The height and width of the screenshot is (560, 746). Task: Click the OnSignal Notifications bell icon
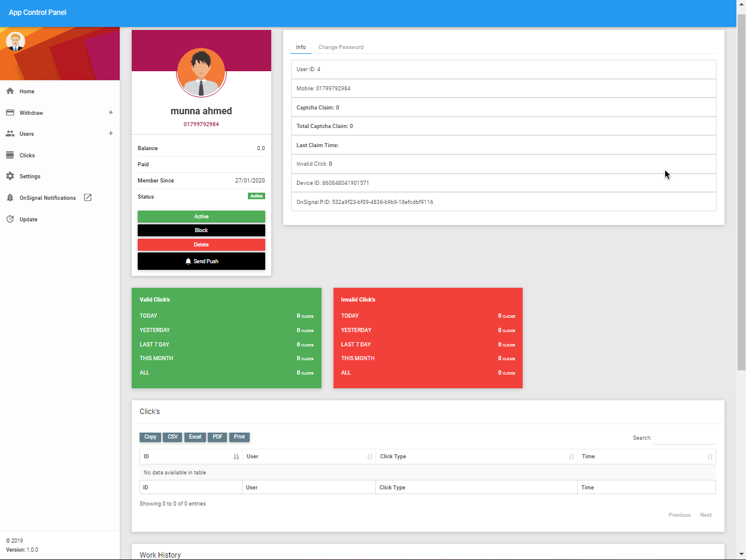[x=10, y=198]
